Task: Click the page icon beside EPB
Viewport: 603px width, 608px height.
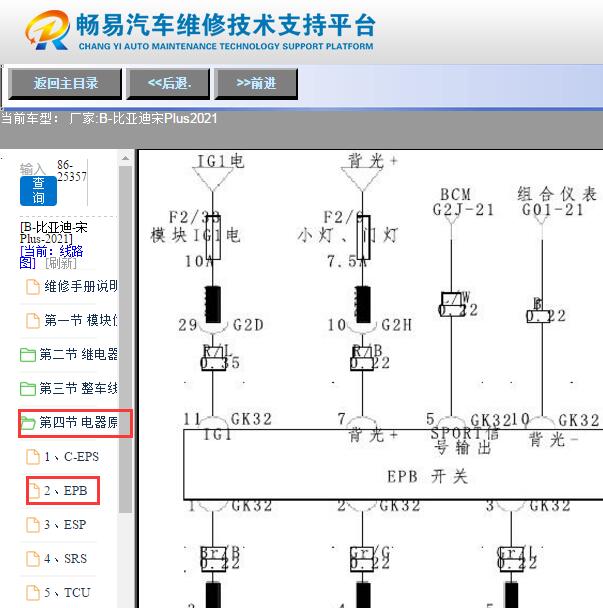Action: (x=33, y=491)
